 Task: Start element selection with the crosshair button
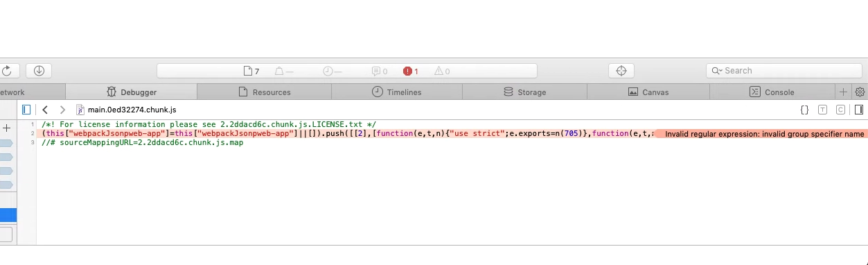pyautogui.click(x=621, y=71)
